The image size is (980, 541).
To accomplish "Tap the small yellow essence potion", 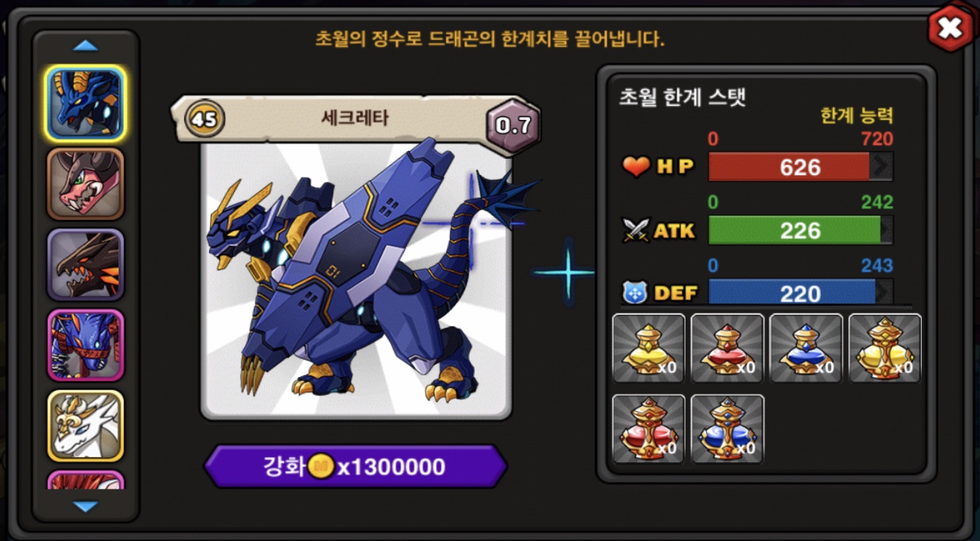I will coord(649,348).
